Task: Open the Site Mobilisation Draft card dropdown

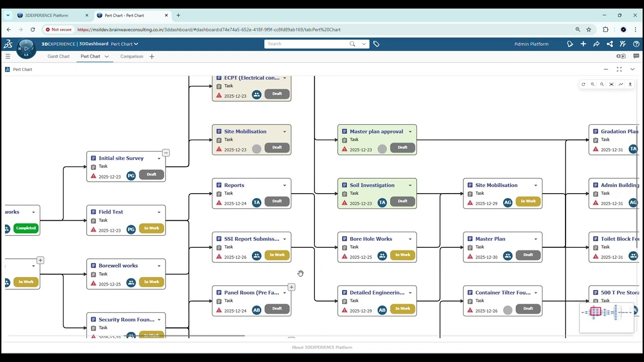Action: (x=284, y=132)
